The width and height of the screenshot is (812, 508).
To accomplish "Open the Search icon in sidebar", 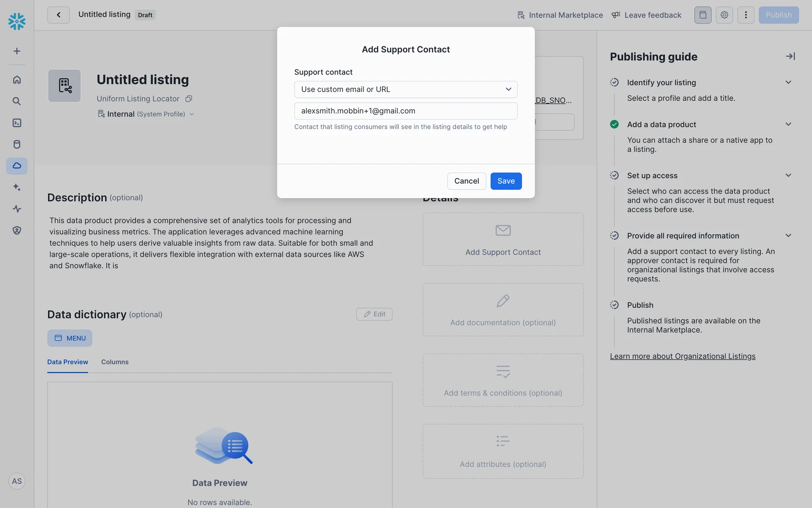I will (17, 101).
